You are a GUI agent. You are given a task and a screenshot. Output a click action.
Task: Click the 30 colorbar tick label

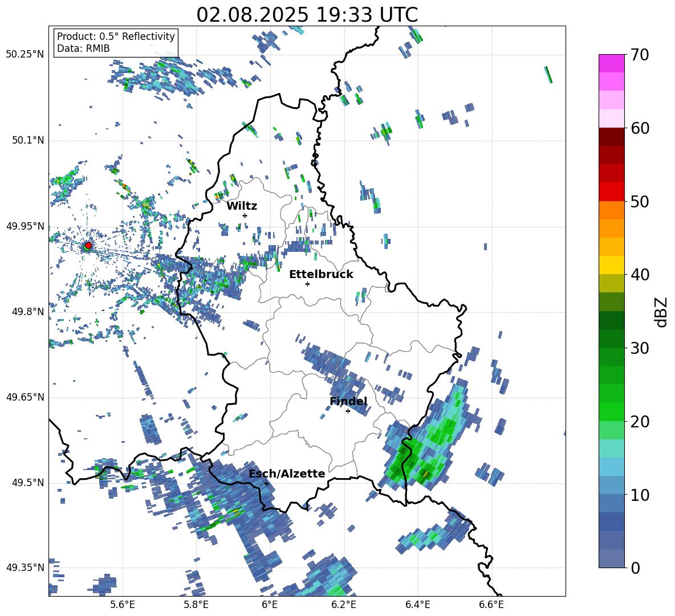(639, 348)
